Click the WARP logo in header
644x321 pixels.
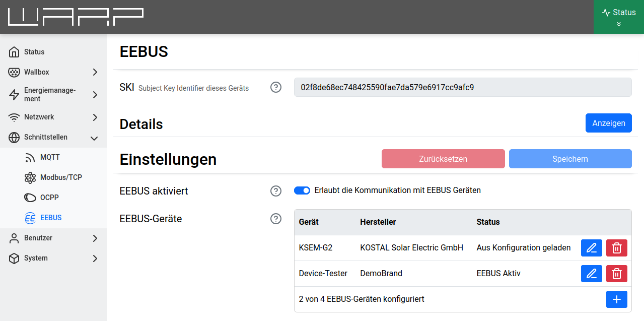pos(76,17)
